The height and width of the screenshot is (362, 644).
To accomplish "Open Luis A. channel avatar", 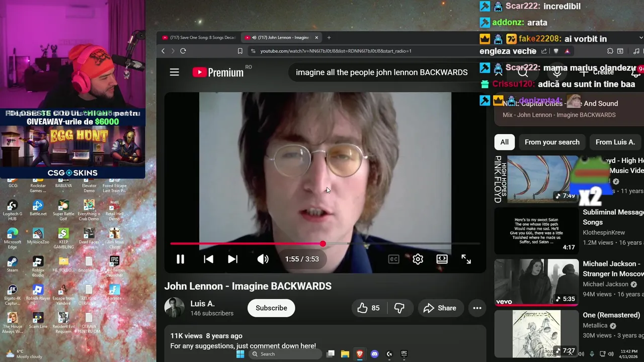I will [x=174, y=308].
